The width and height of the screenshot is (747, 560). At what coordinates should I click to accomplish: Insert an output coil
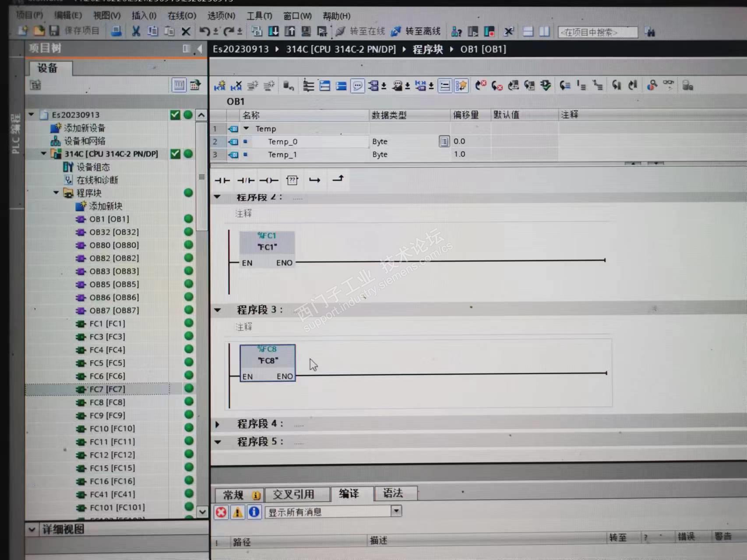click(x=269, y=180)
